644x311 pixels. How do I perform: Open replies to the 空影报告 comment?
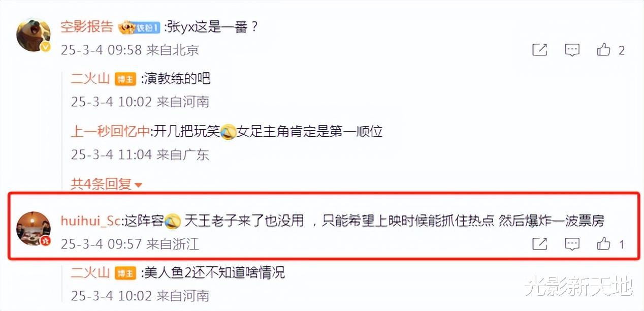[x=572, y=50]
